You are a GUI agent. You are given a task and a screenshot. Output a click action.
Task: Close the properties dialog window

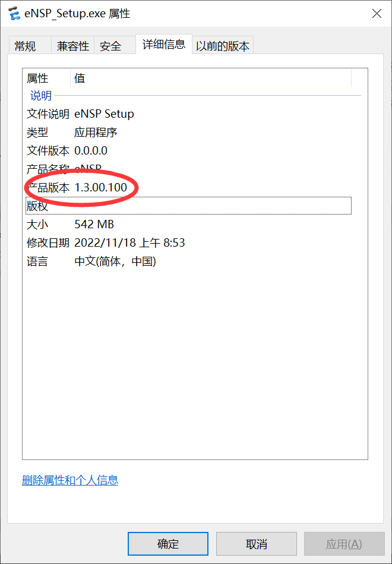[377, 14]
